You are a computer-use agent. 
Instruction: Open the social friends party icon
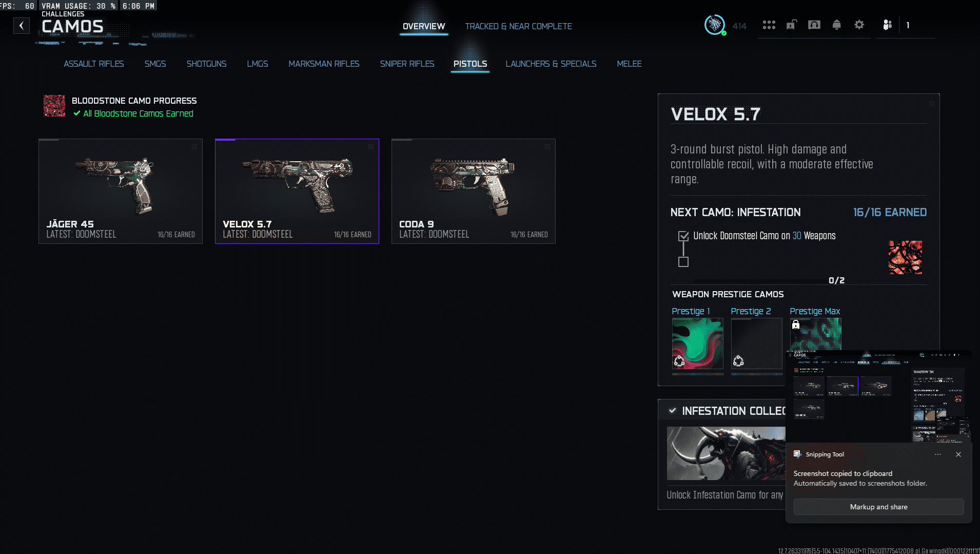tap(887, 25)
